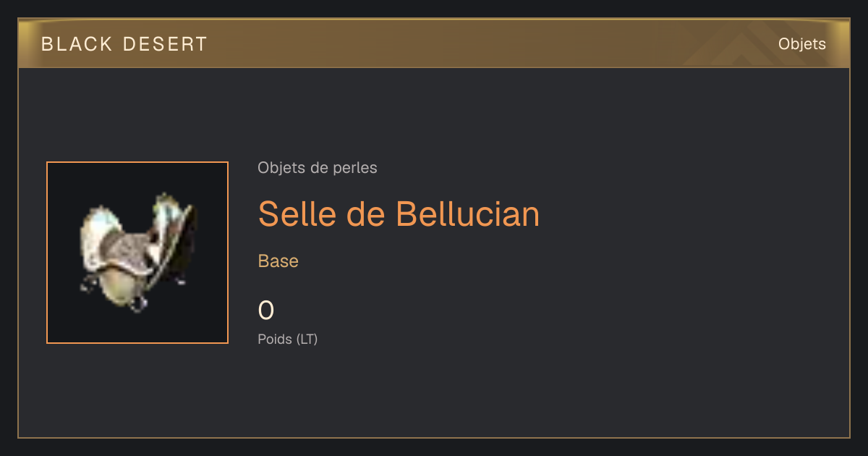The width and height of the screenshot is (868, 456).
Task: Open the Objets link in the header
Action: (x=801, y=44)
